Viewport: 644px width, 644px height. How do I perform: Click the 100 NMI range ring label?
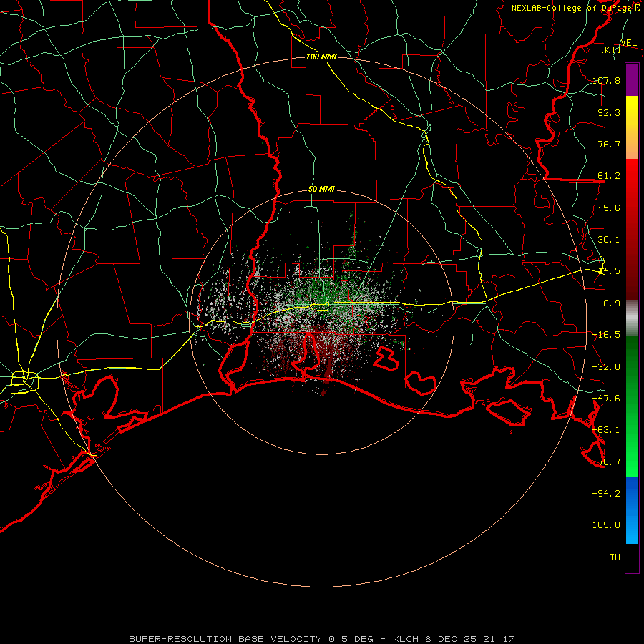pyautogui.click(x=321, y=57)
